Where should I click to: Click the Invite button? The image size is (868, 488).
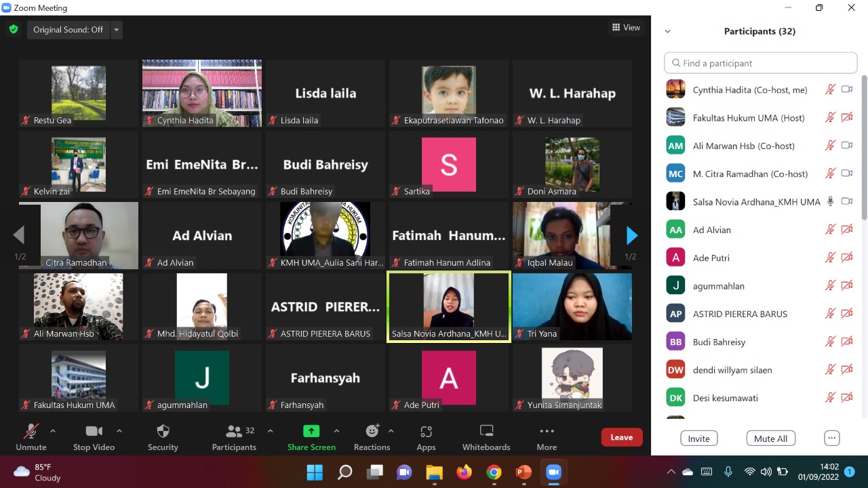pos(698,439)
